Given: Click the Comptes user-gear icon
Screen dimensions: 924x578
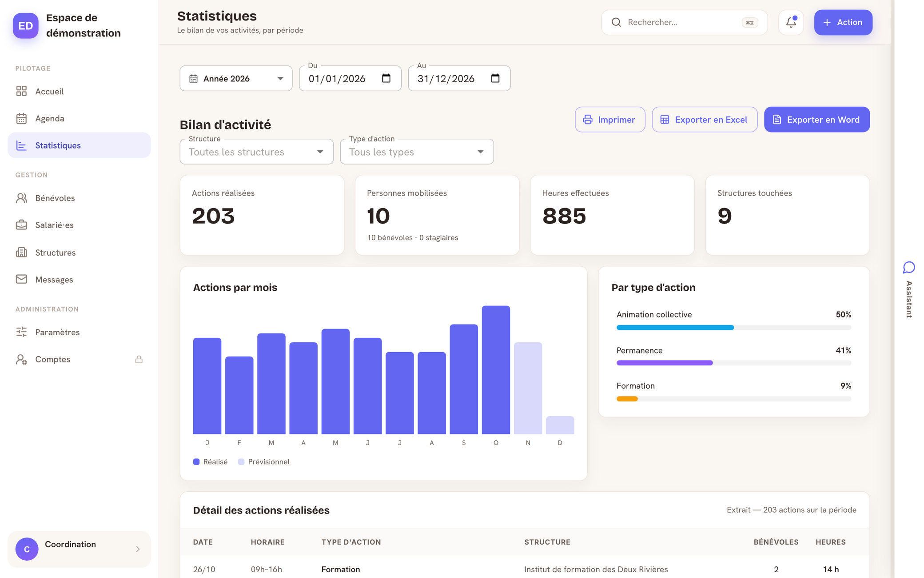Looking at the screenshot, I should pyautogui.click(x=21, y=359).
